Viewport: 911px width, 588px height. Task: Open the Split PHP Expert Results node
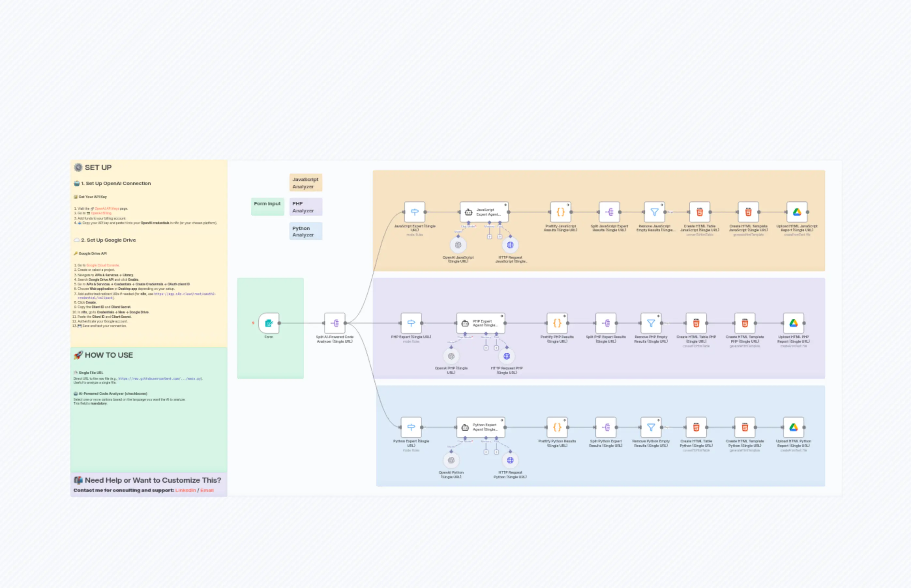606,323
